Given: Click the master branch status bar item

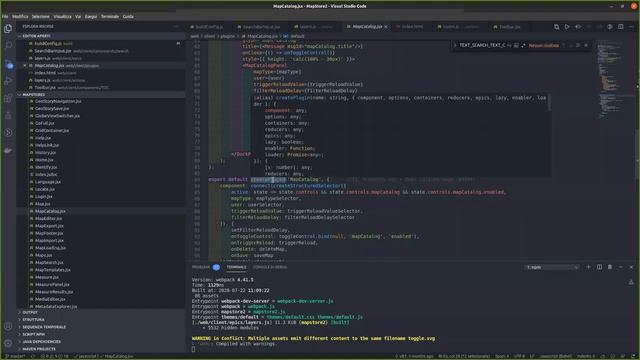Looking at the screenshot, I should 15,356.
